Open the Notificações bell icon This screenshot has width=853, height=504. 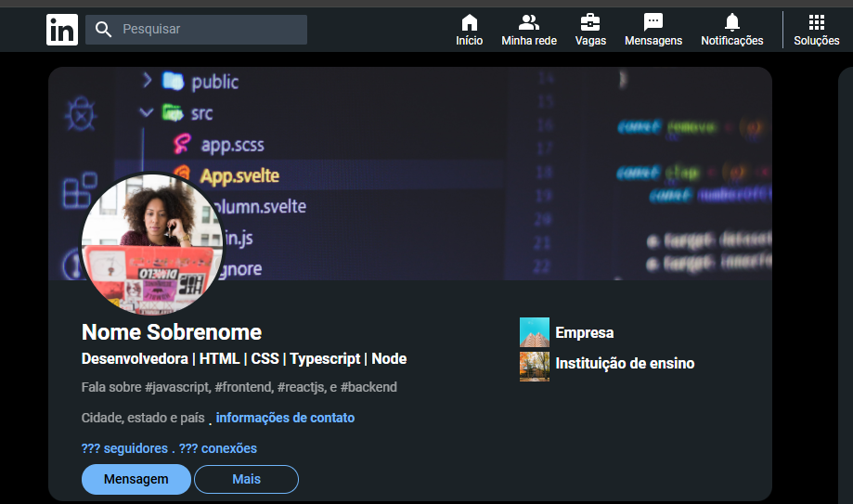[732, 22]
